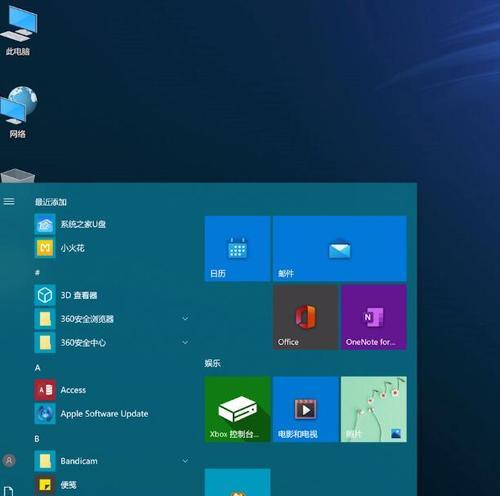Expand the 360安全中心 folder chevron
The height and width of the screenshot is (496, 500).
[185, 342]
